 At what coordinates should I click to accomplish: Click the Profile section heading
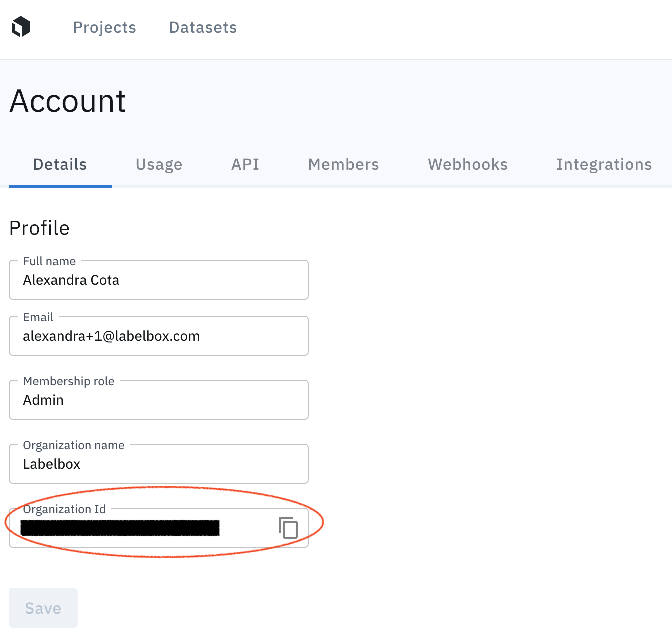pos(40,228)
